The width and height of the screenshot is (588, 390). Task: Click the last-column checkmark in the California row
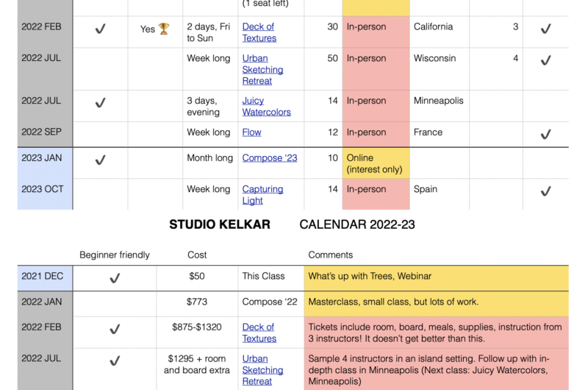click(545, 29)
